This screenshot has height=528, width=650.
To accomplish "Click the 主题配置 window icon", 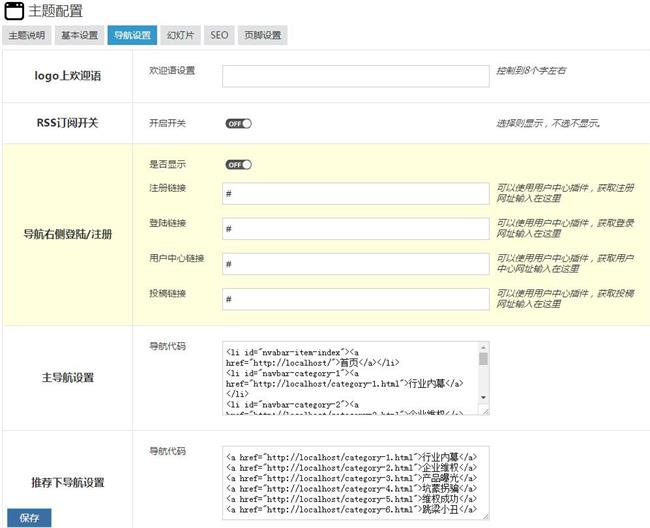I will (14, 11).
